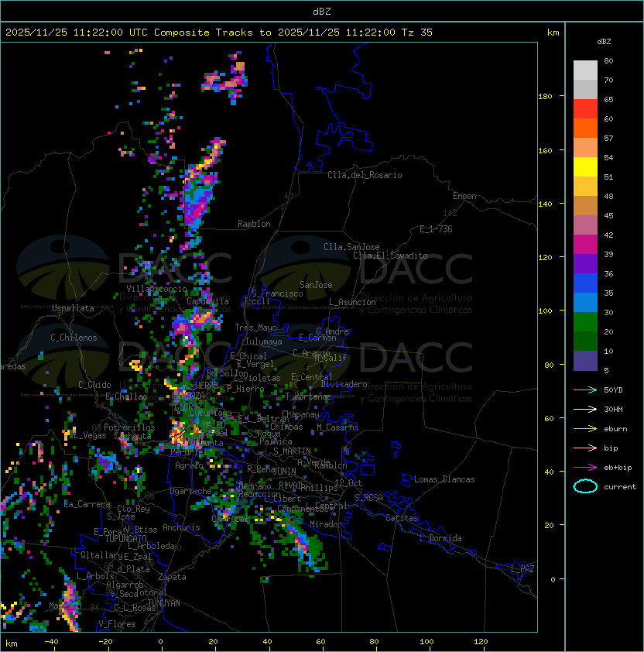Pick the dark orange 57-60 dBZ swatch
Viewport: 644px width, 652px height.
pos(585,128)
